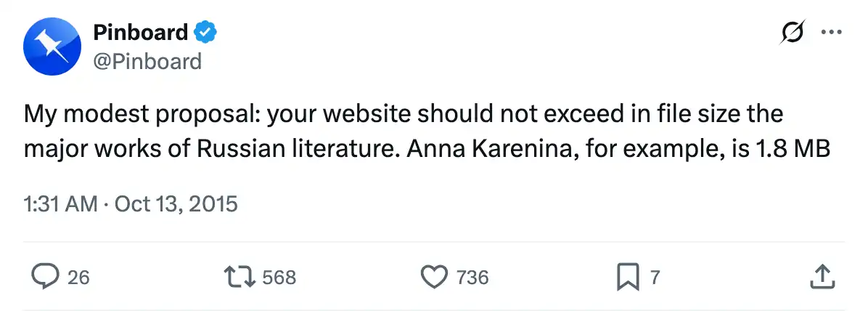Click the bookmark count 7
Viewport: 868px width, 311px height.
tap(655, 277)
